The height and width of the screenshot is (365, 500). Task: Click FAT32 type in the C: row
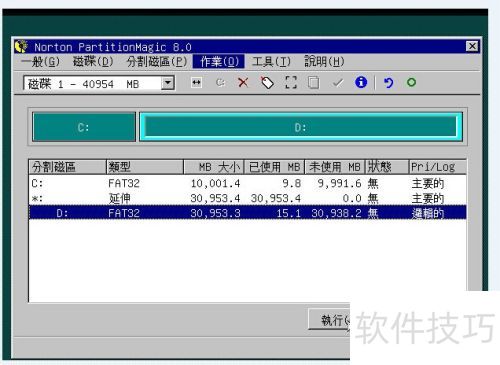click(x=124, y=183)
